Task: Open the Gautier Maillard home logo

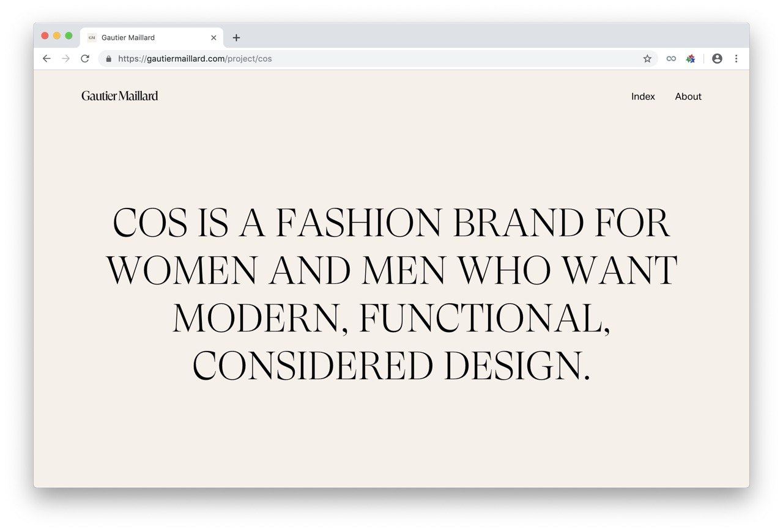Action: 120,95
